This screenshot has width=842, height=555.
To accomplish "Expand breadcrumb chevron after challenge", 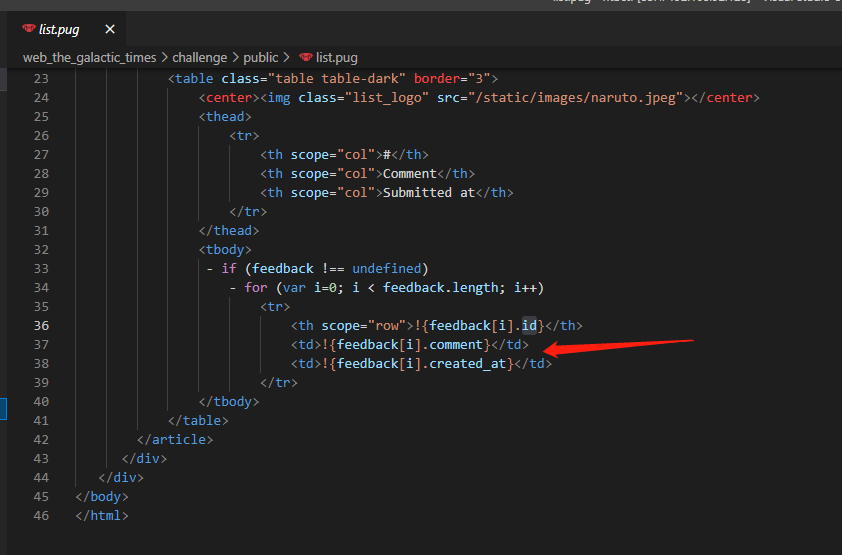I will [235, 57].
